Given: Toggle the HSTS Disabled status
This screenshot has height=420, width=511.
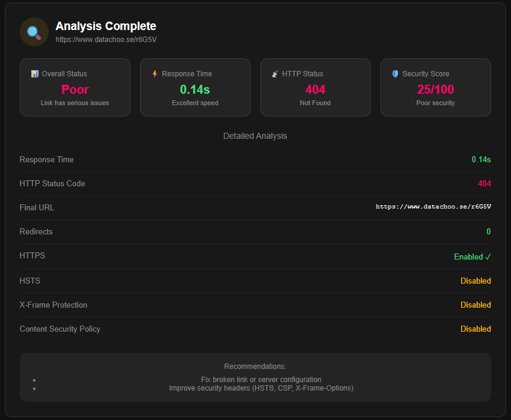Looking at the screenshot, I should coord(476,281).
